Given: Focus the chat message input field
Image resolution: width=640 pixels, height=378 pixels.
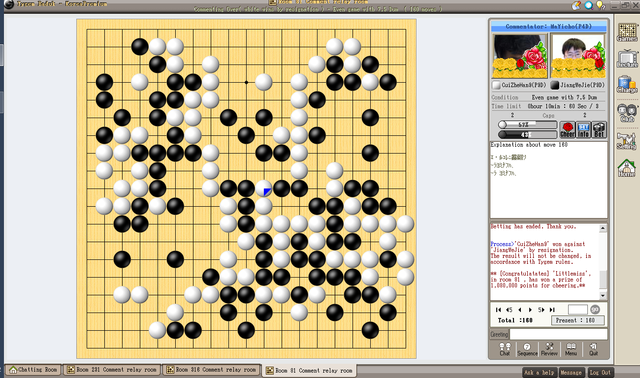Looking at the screenshot, I should [558, 334].
